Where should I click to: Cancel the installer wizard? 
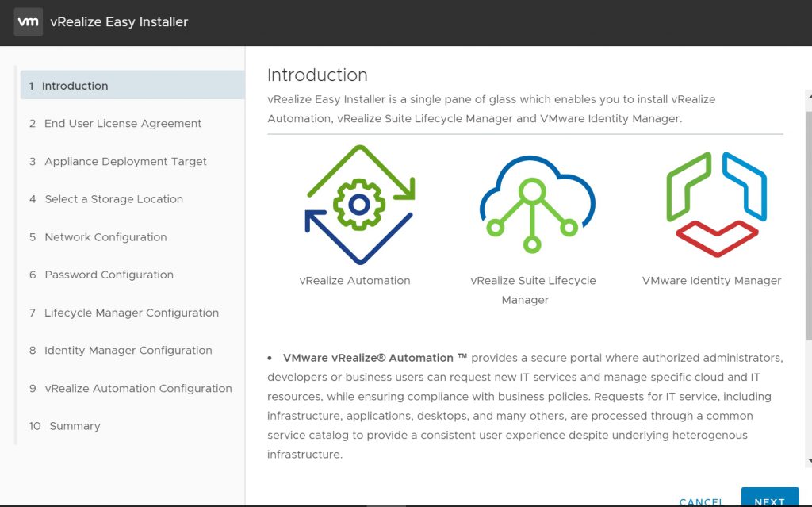[701, 501]
